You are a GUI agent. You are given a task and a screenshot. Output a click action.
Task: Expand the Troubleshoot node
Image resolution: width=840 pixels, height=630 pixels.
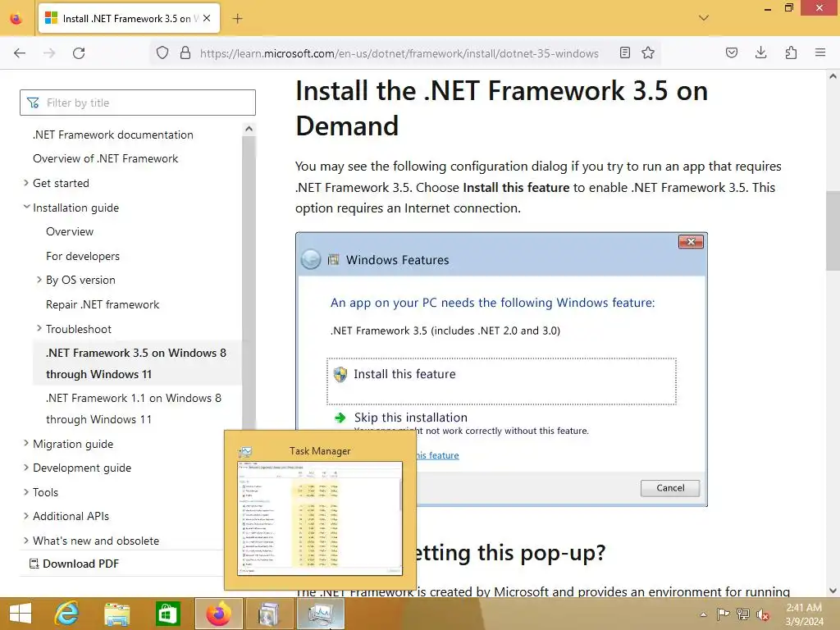point(39,328)
